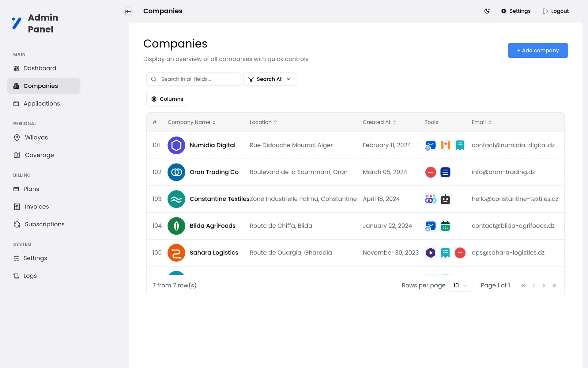The image size is (588, 368).
Task: Open the Columns settings button
Action: click(167, 99)
